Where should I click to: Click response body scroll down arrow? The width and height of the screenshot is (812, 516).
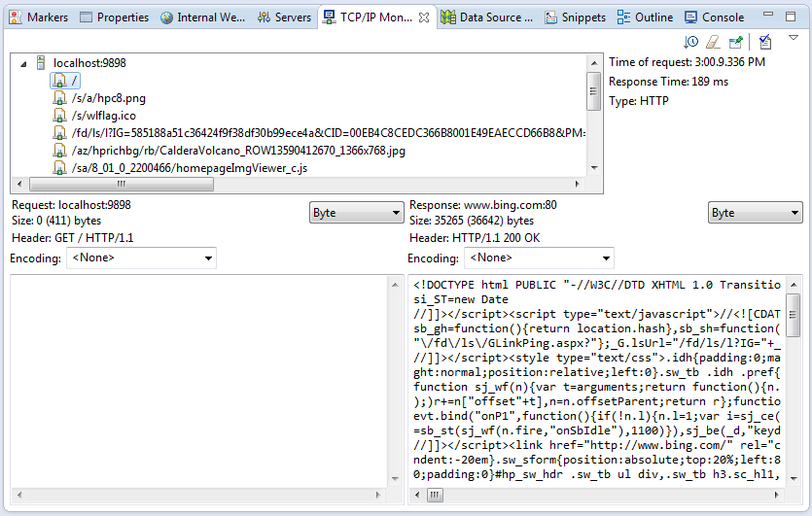point(794,478)
